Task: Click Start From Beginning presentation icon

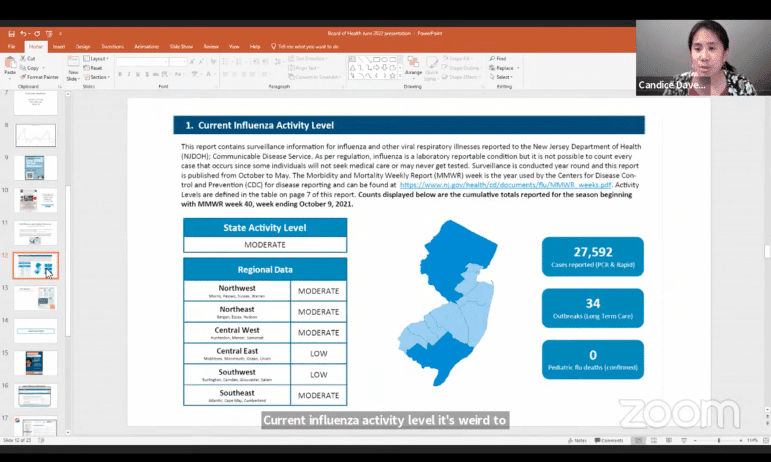Action: point(49,33)
